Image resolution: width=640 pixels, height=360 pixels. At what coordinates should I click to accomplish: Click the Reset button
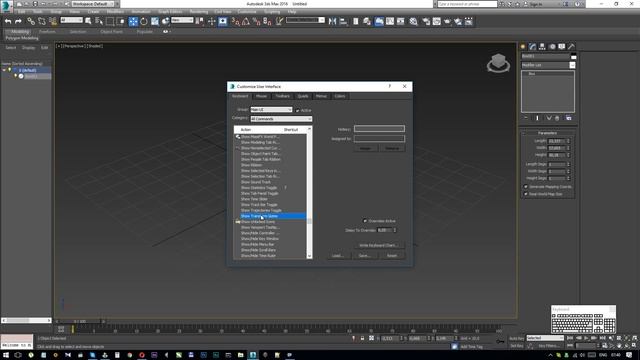click(392, 256)
